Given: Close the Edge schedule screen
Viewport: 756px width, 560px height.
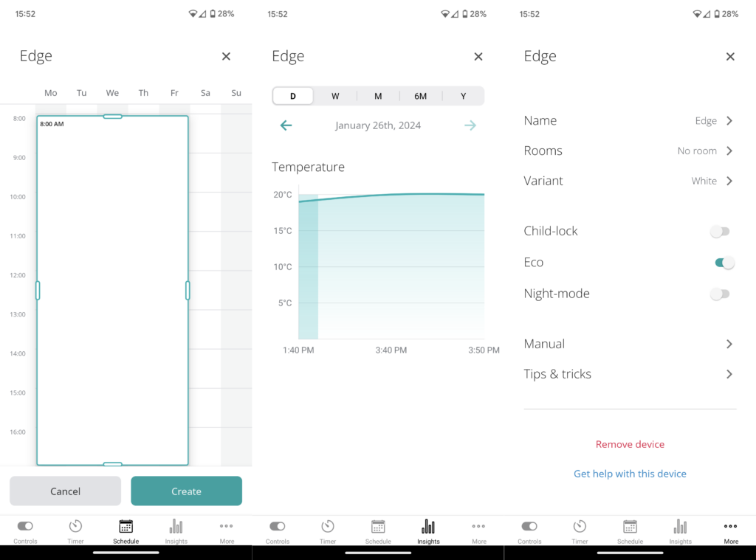Looking at the screenshot, I should coord(226,56).
